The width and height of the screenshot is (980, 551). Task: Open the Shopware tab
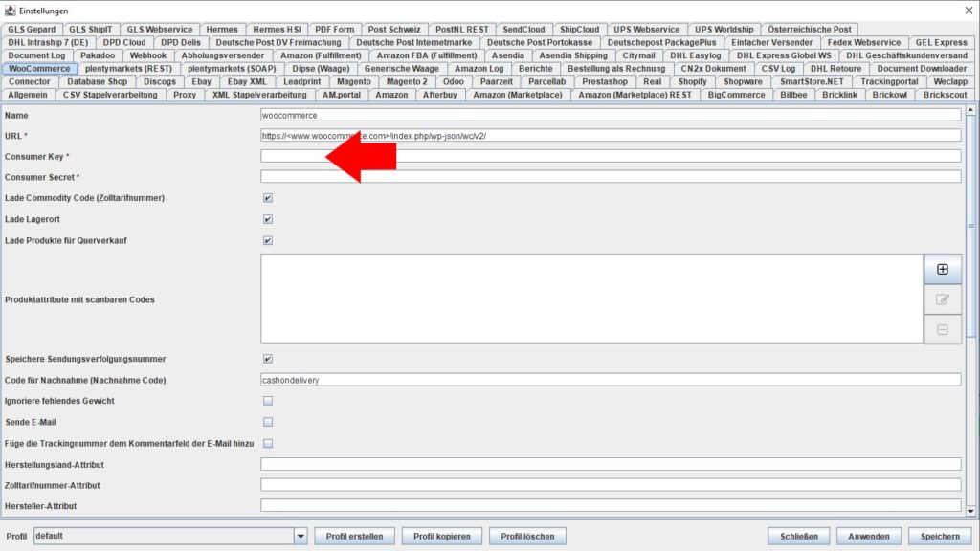(743, 82)
